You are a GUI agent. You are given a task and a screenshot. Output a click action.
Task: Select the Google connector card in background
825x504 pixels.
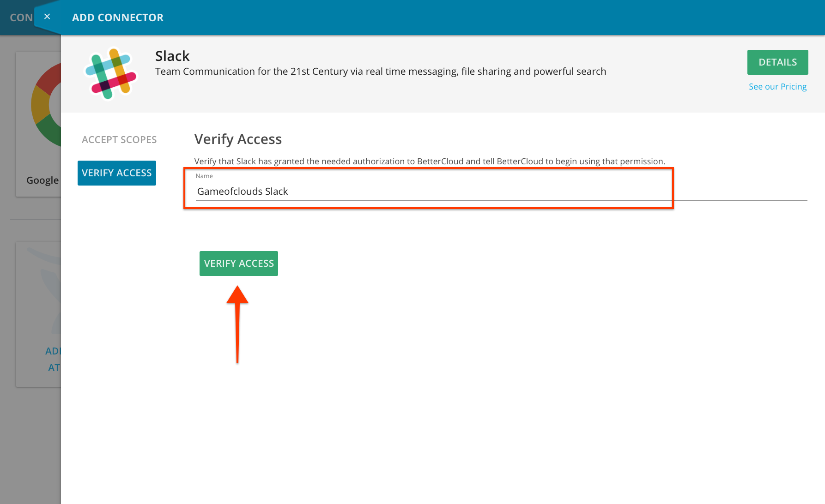click(x=39, y=124)
